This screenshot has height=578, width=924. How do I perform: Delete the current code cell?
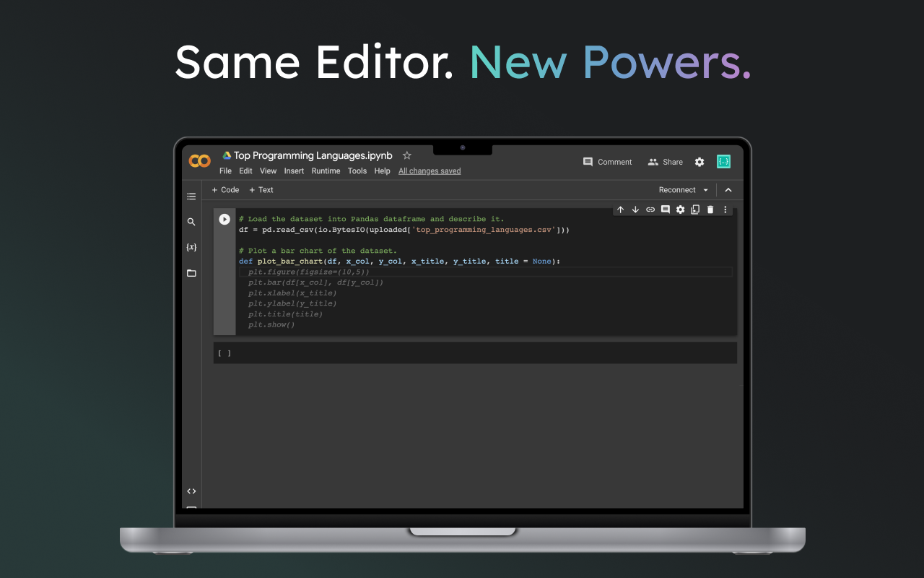[x=710, y=210]
